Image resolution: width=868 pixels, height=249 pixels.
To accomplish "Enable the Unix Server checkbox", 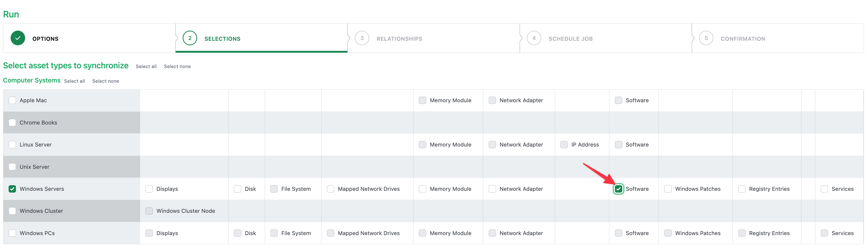I will (12, 167).
